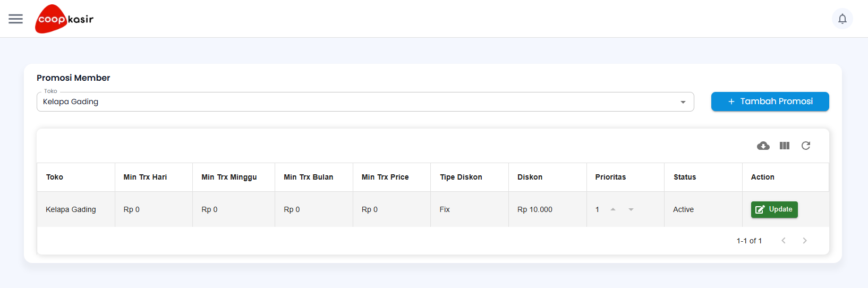Image resolution: width=868 pixels, height=288 pixels.
Task: Open the notifications bell
Action: pos(842,19)
